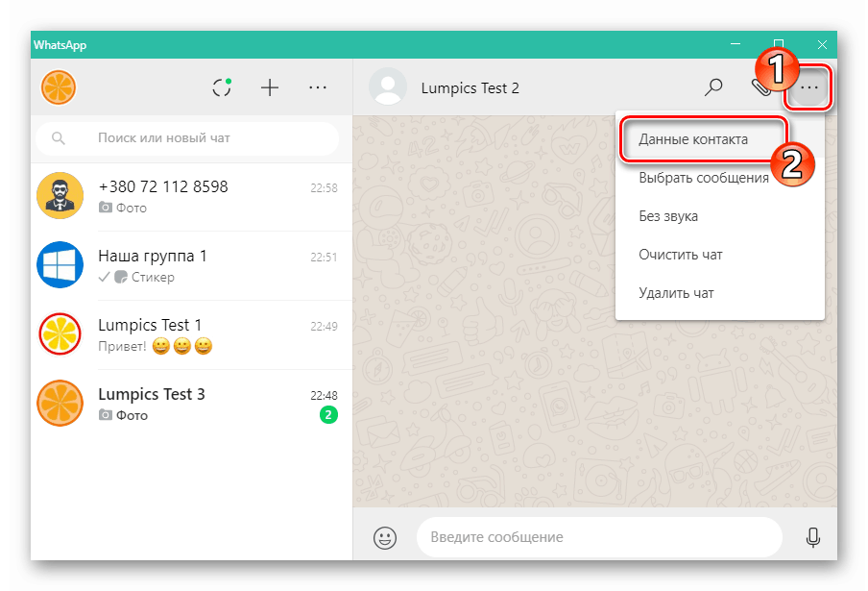Minimize the WhatsApp window
The height and width of the screenshot is (591, 868).
pos(735,44)
